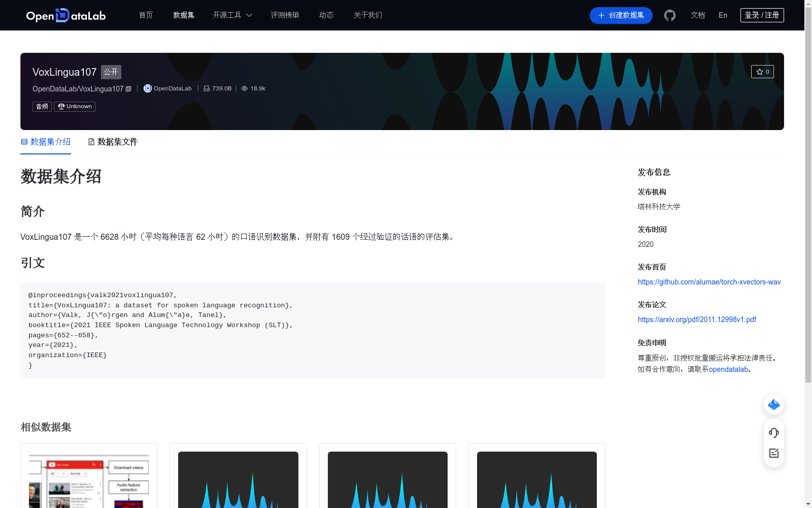Star the VoxLingua107 dataset

tap(762, 72)
